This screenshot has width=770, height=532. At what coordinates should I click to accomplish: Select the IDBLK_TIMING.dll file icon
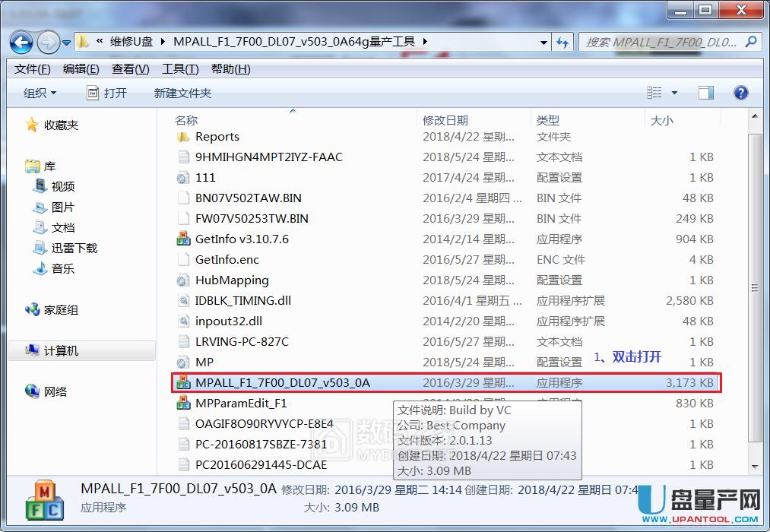182,300
